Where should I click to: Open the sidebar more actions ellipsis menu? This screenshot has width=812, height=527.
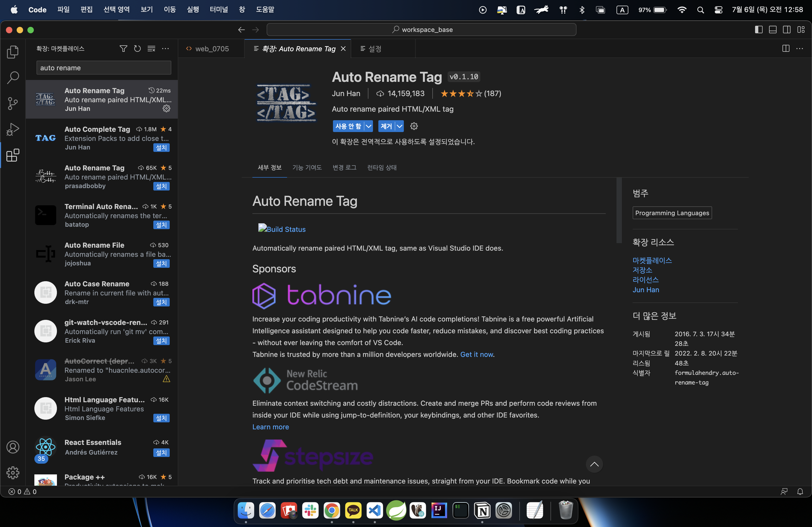[165, 49]
